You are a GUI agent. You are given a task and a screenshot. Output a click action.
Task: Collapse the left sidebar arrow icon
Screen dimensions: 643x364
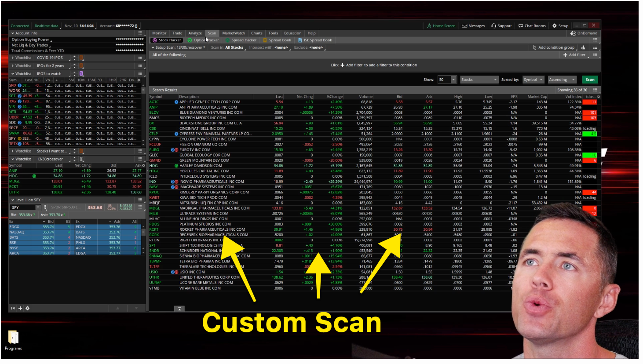(x=13, y=308)
